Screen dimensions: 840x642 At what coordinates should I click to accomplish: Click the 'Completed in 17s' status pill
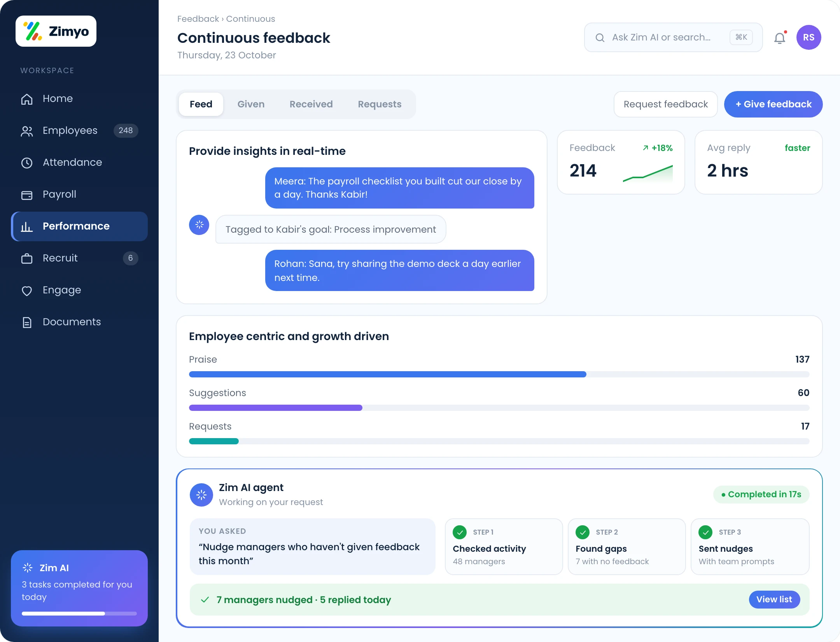pyautogui.click(x=761, y=495)
